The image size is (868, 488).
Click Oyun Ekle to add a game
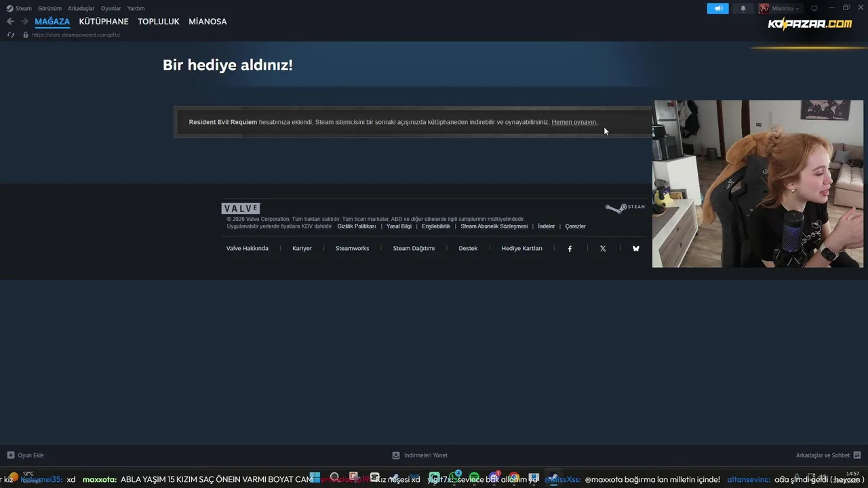(25, 455)
